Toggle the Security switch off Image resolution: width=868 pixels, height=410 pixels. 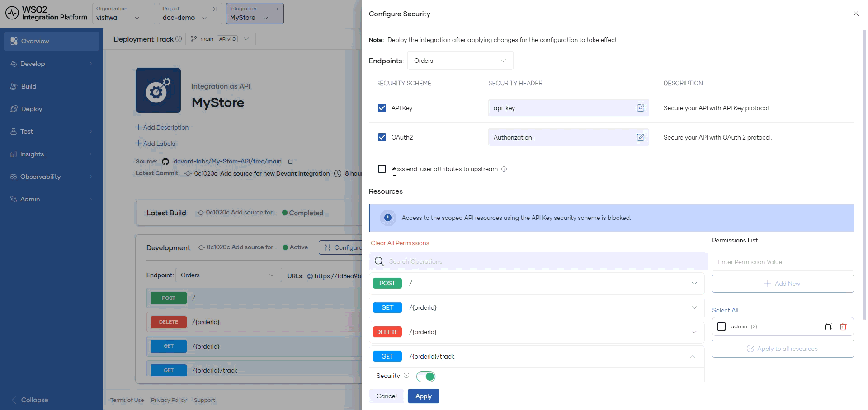click(426, 376)
